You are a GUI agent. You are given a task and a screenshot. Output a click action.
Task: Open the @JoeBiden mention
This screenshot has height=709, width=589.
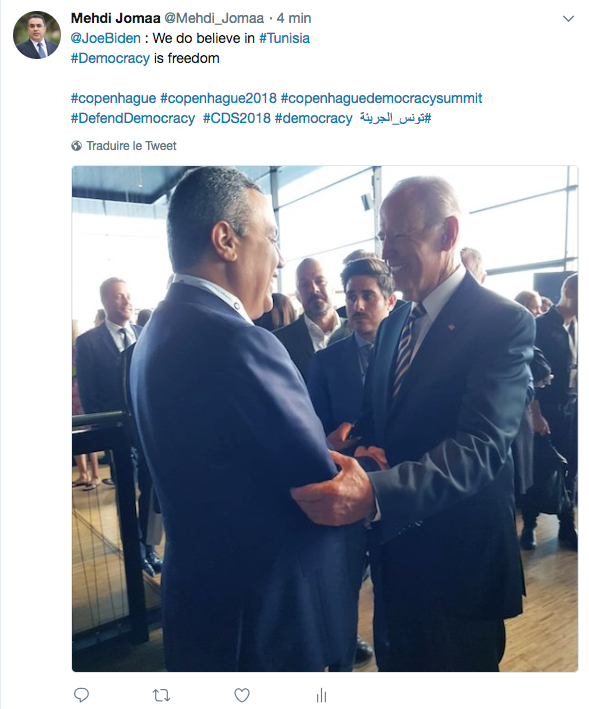click(x=105, y=38)
